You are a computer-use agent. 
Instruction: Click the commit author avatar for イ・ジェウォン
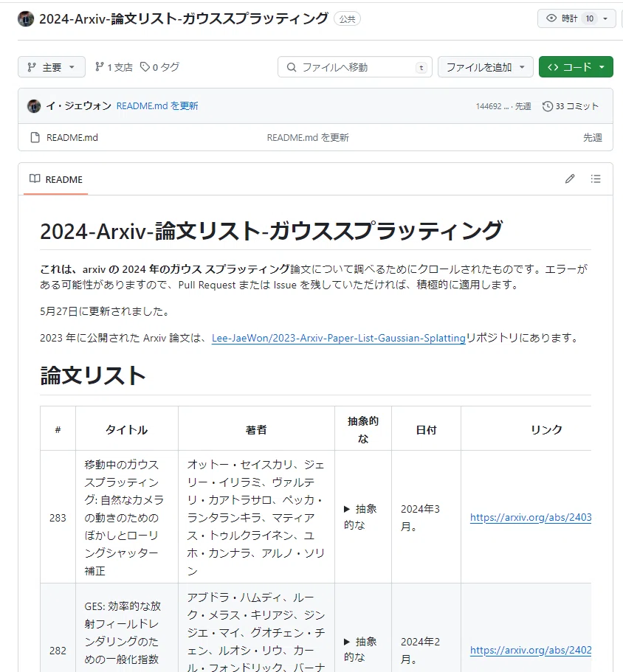point(34,106)
